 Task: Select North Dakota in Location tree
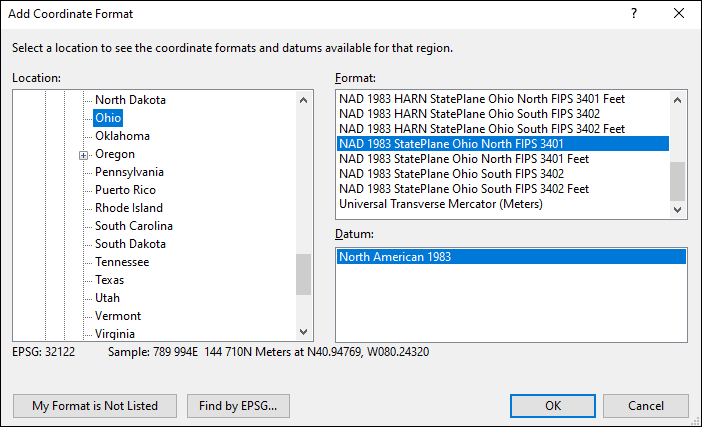pos(130,100)
